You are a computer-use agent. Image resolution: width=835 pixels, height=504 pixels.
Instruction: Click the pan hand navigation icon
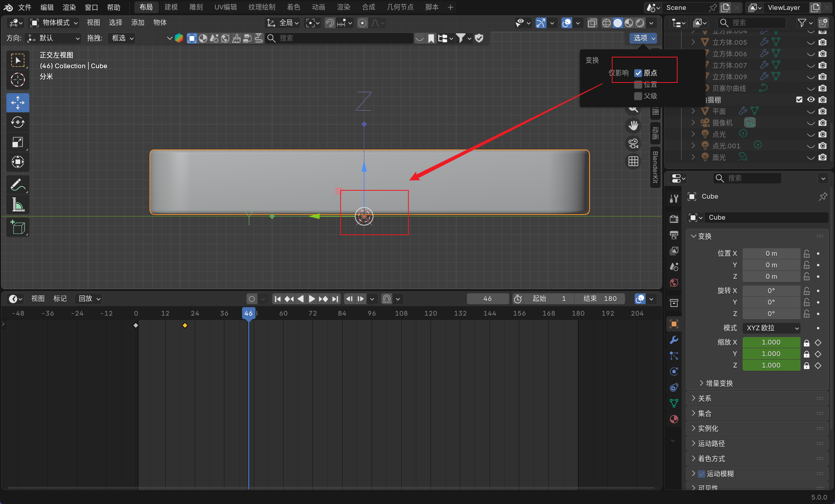[633, 126]
